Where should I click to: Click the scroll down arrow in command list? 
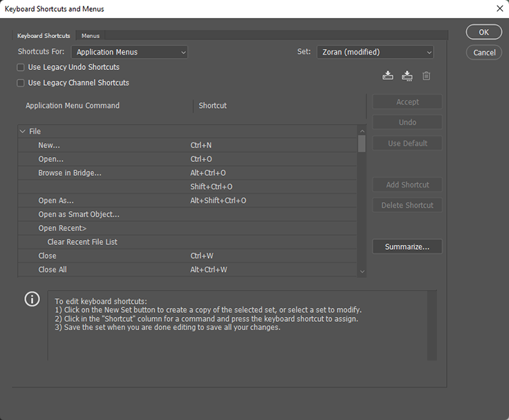(x=362, y=272)
